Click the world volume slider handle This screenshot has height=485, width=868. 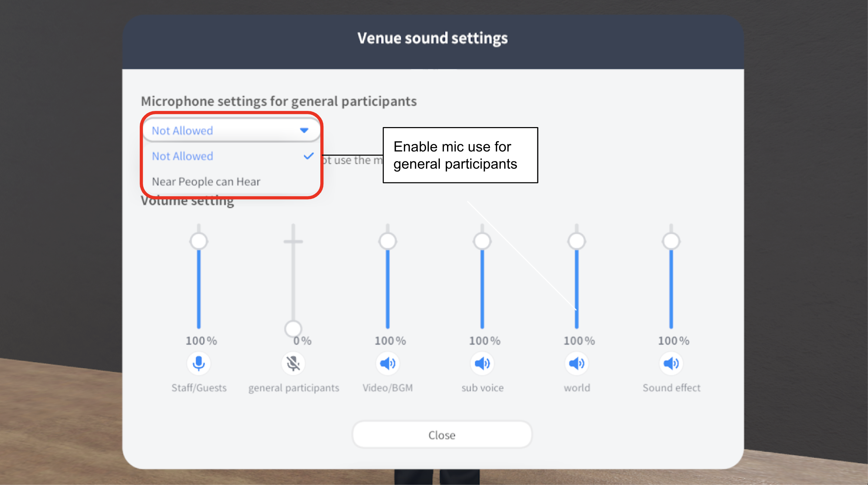(x=576, y=241)
